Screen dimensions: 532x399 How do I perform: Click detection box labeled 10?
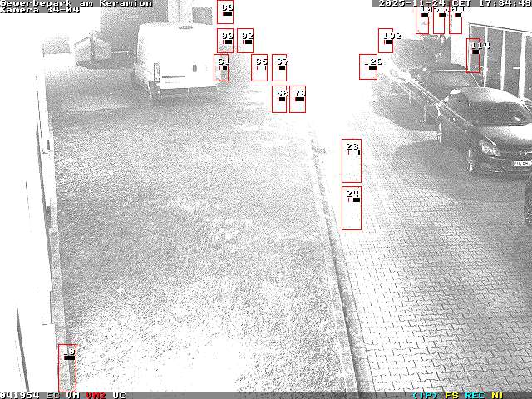67,367
